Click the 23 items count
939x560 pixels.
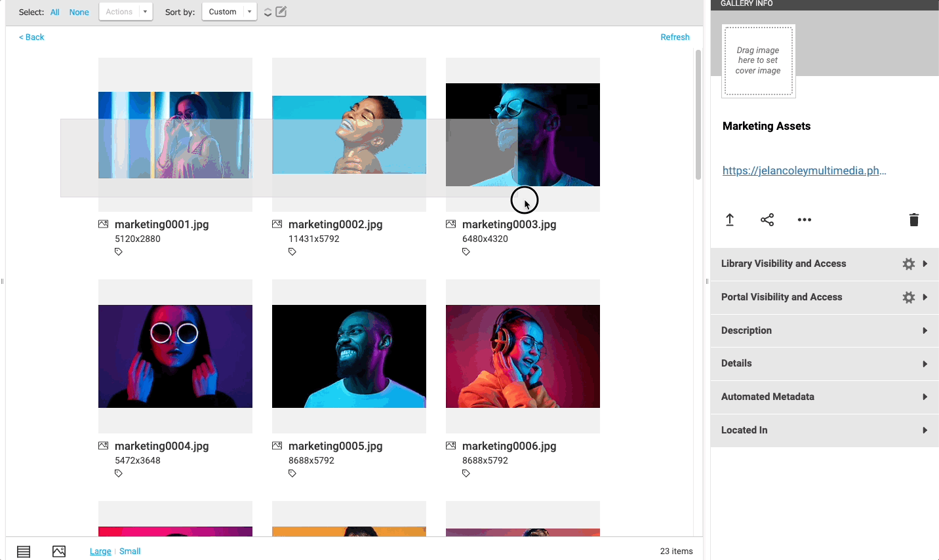(x=677, y=551)
